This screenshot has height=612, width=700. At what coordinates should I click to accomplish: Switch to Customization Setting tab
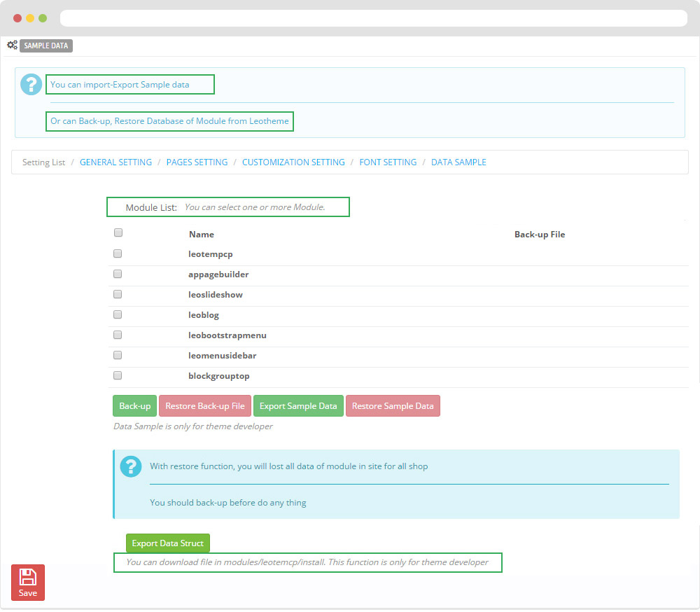click(x=293, y=162)
